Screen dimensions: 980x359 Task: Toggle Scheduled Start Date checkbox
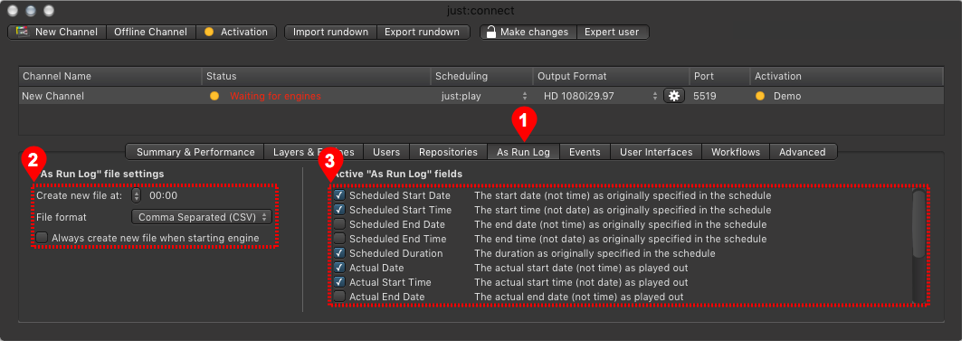339,195
